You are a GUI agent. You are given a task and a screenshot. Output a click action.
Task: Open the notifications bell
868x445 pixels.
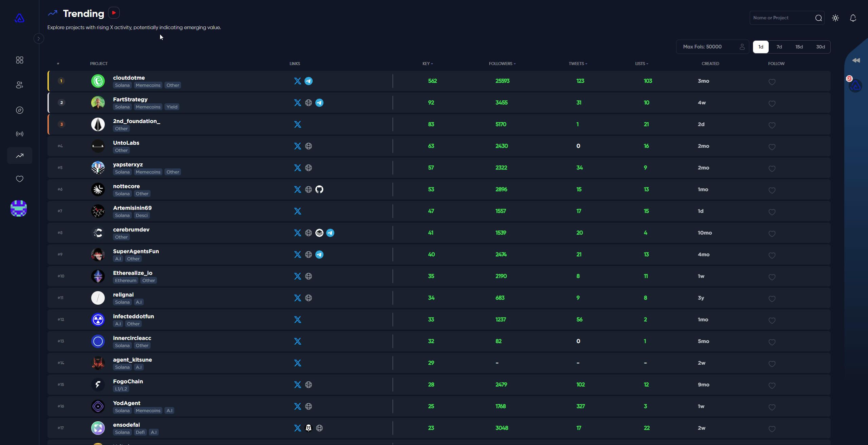[853, 18]
